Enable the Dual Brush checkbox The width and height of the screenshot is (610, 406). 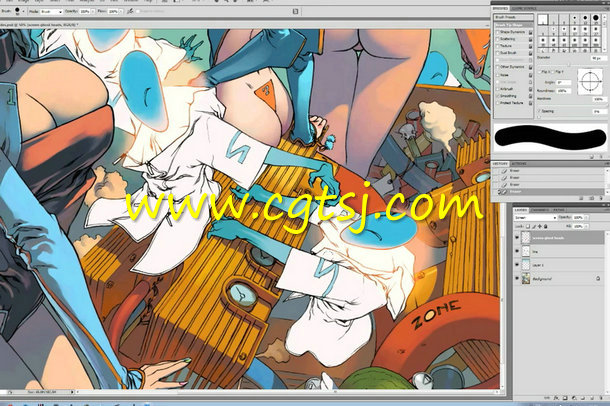(498, 52)
